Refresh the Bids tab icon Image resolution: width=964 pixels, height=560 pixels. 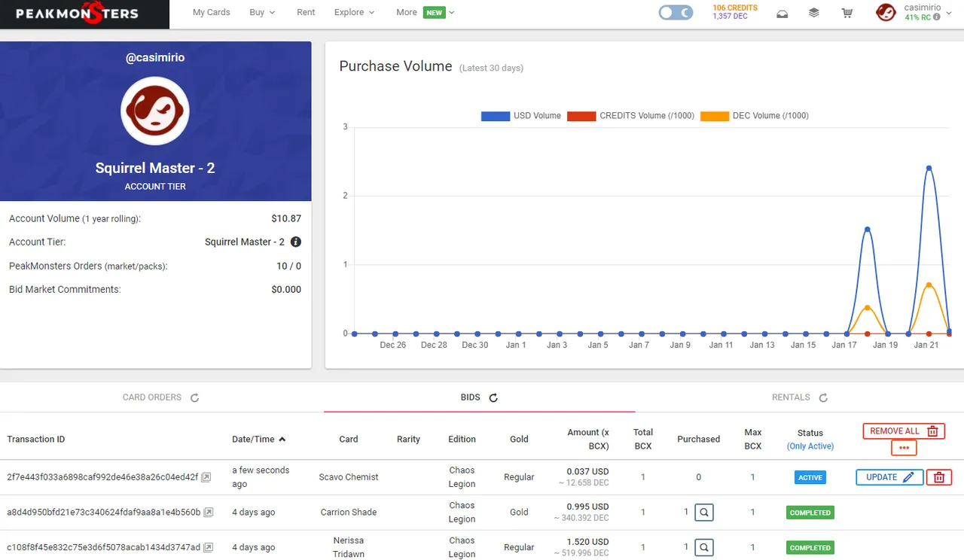[x=493, y=397]
